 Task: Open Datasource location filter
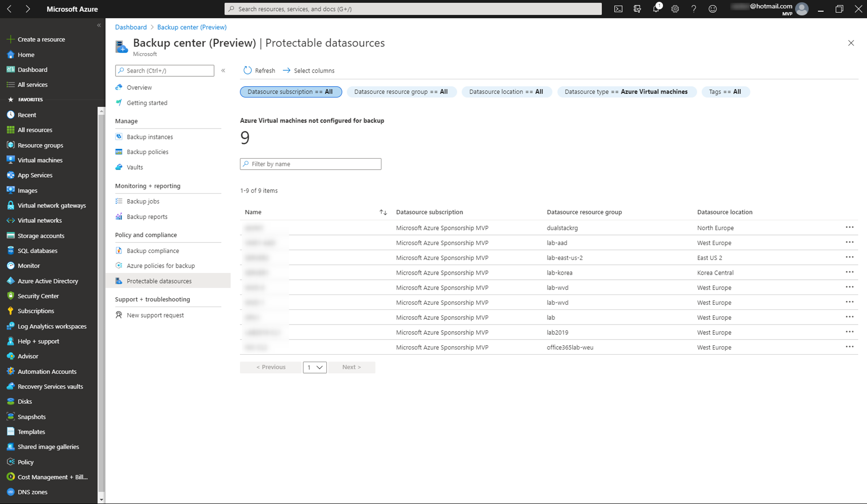tap(506, 92)
